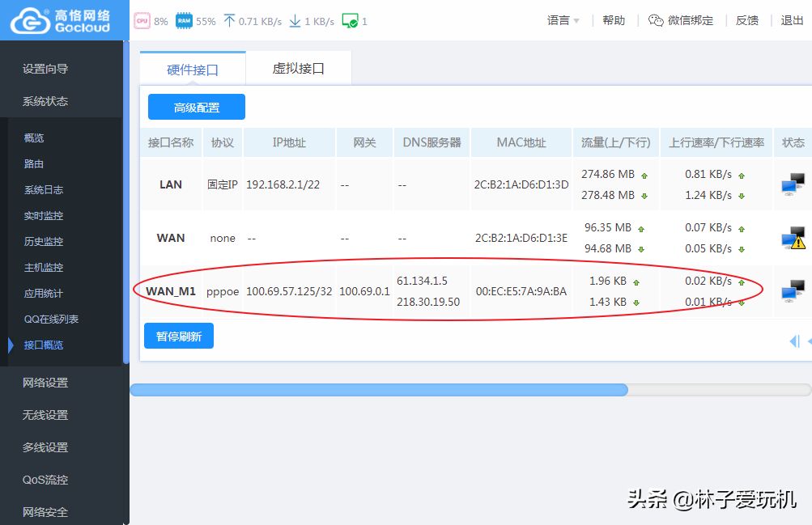The height and width of the screenshot is (525, 812).
Task: Select the 硬件接口 tab
Action: click(x=193, y=70)
